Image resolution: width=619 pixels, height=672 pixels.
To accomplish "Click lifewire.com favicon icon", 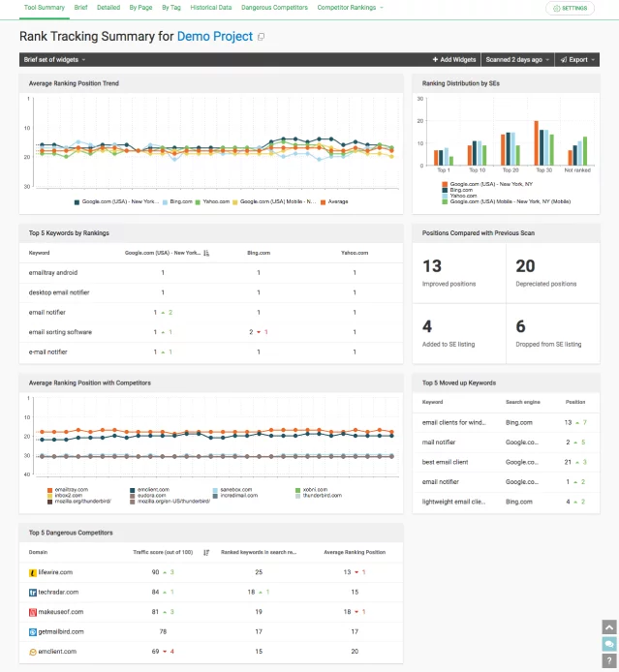I will coord(33,573).
